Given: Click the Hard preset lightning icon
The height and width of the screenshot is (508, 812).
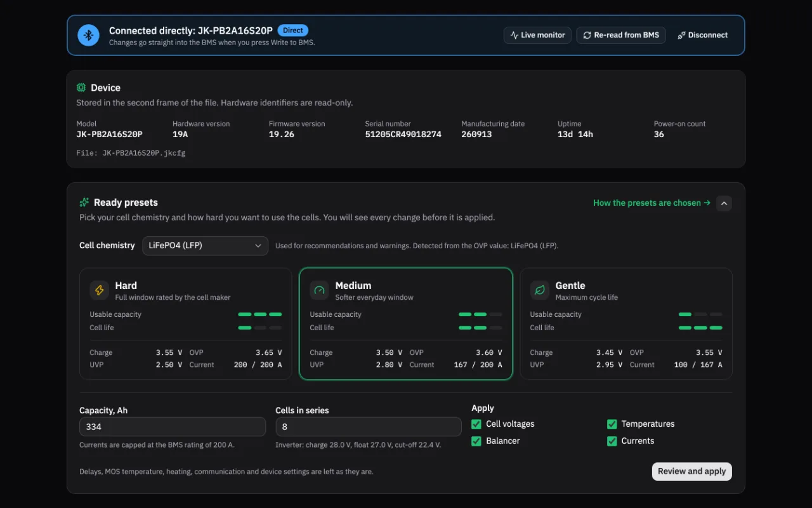Looking at the screenshot, I should 100,290.
